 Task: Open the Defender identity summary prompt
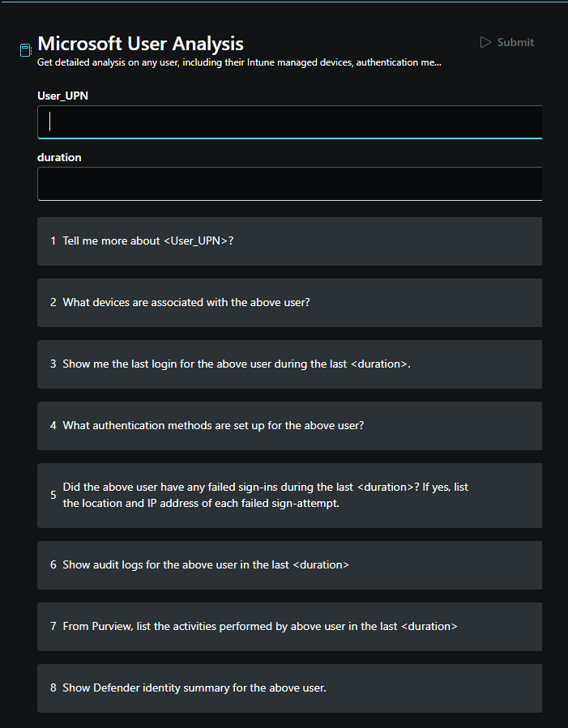click(290, 688)
